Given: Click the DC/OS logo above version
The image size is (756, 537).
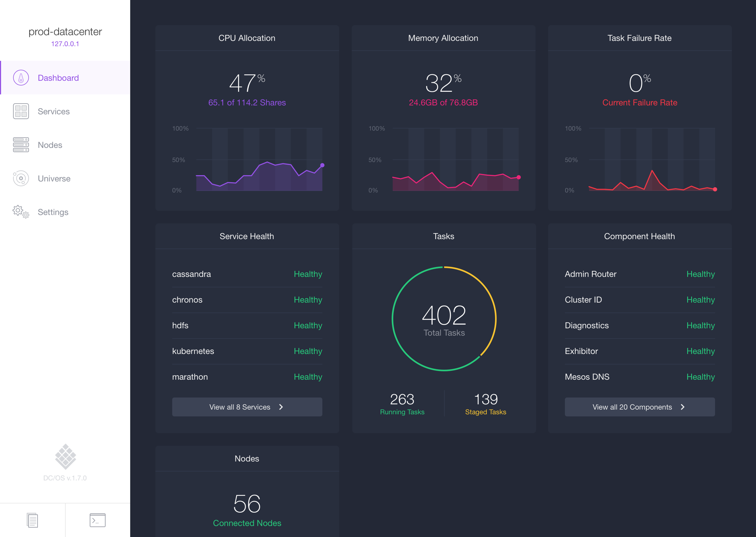Looking at the screenshot, I should tap(65, 457).
